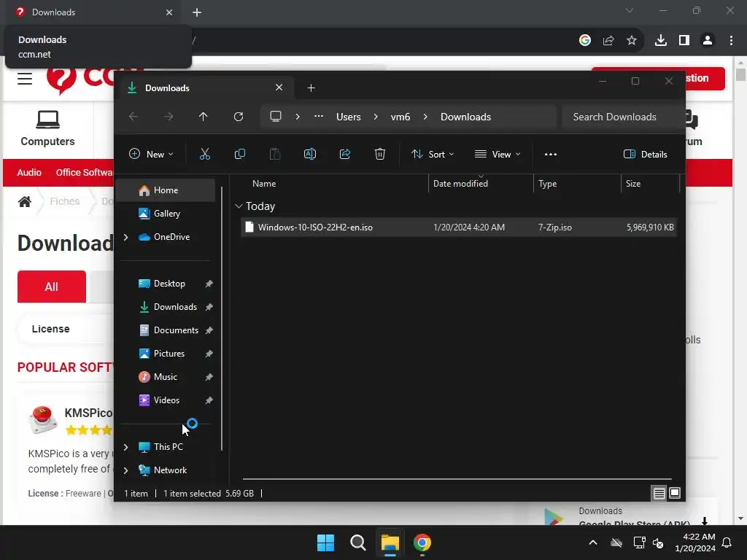The image size is (747, 560).
Task: Click the address bar ellipsis for hidden folders
Action: pos(319,116)
